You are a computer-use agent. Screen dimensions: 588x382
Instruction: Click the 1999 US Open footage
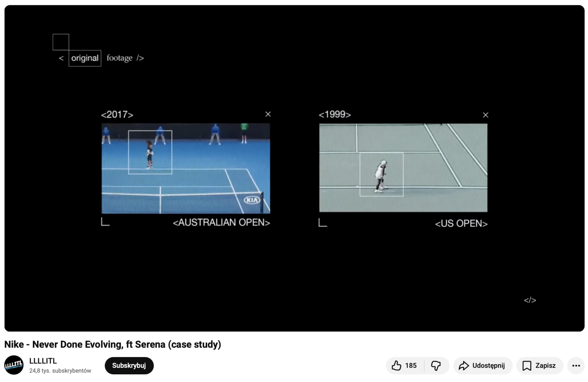tap(403, 168)
